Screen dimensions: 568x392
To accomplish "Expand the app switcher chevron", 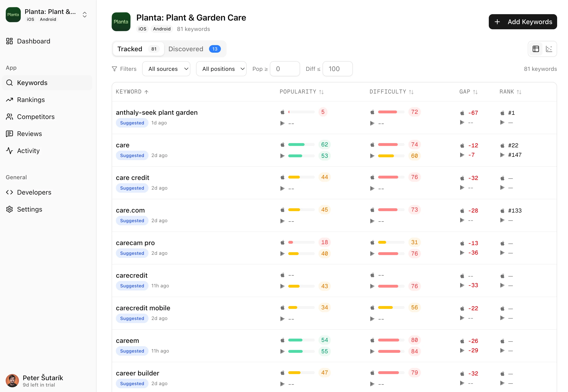I will (85, 15).
